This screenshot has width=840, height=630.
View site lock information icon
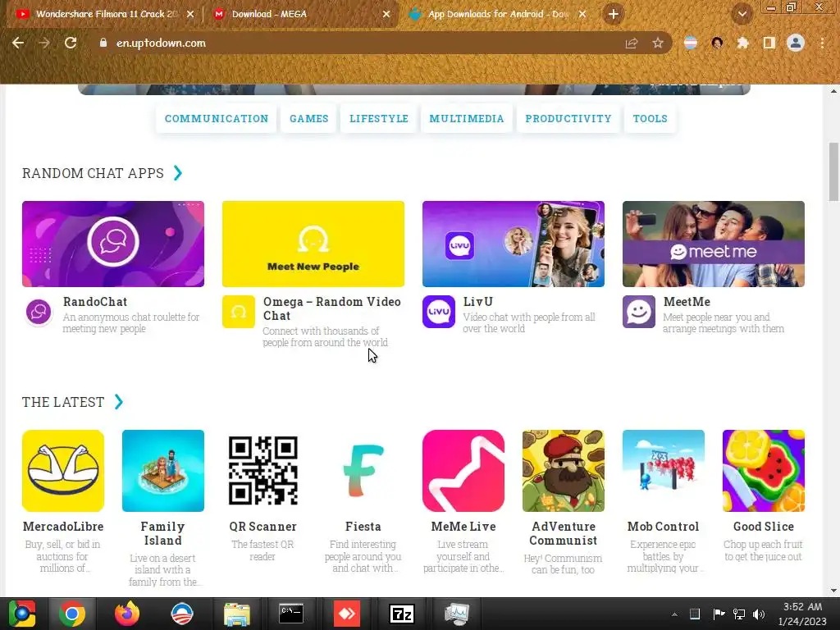(x=103, y=43)
